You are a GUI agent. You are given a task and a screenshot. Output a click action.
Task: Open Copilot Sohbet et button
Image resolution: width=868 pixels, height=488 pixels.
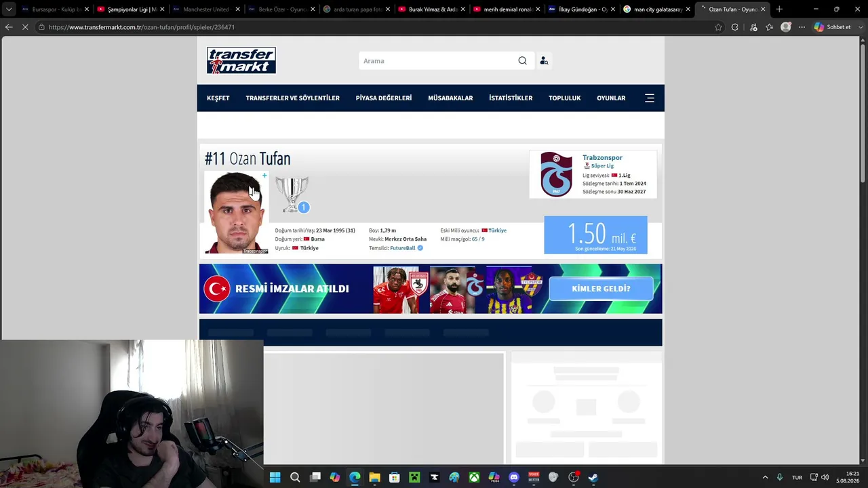(x=833, y=27)
